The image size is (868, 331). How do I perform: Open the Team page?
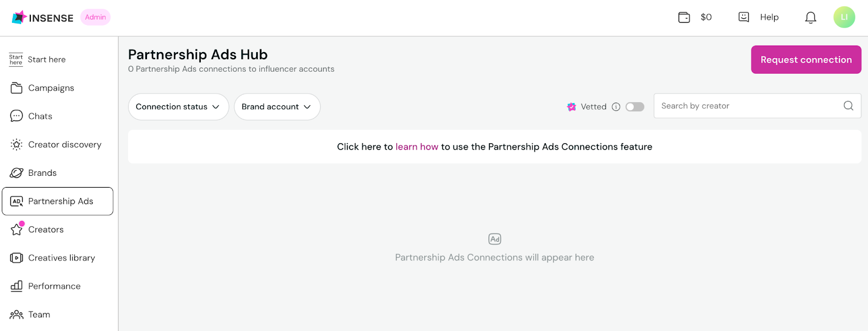pyautogui.click(x=39, y=314)
